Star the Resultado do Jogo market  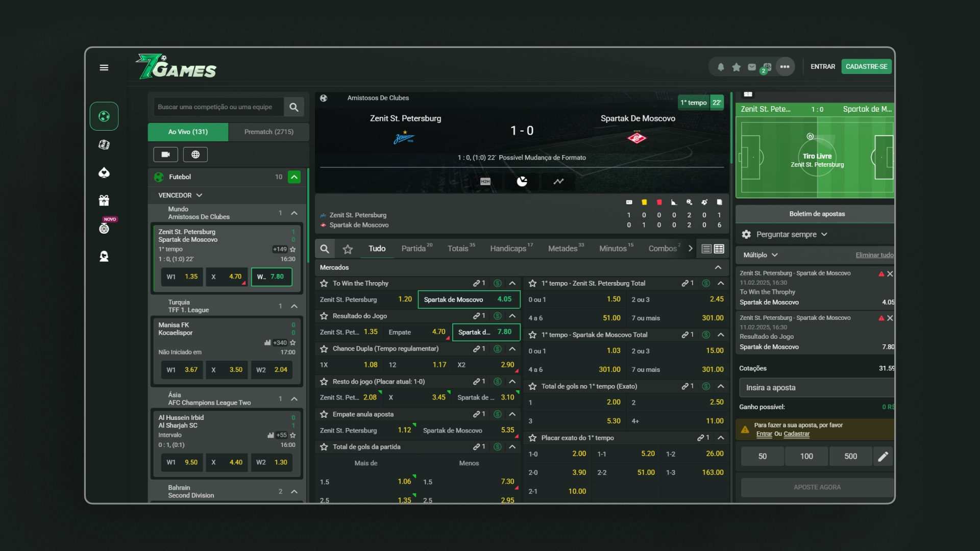click(324, 316)
